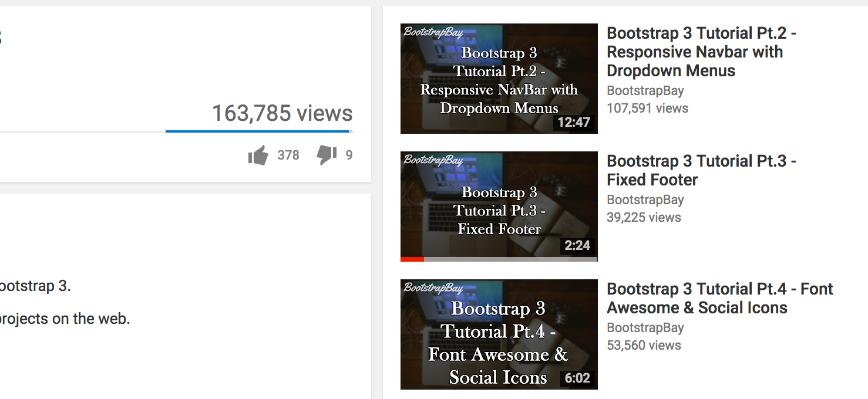Click the 53,560 views text

click(644, 346)
